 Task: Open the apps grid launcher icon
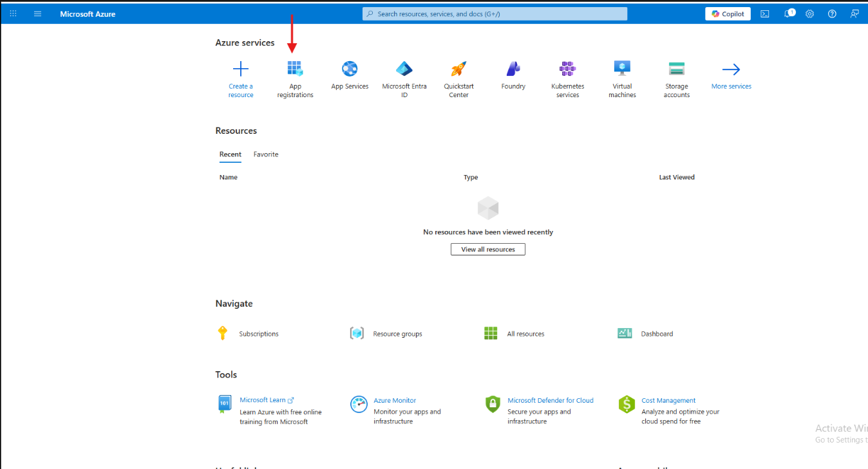coord(13,14)
